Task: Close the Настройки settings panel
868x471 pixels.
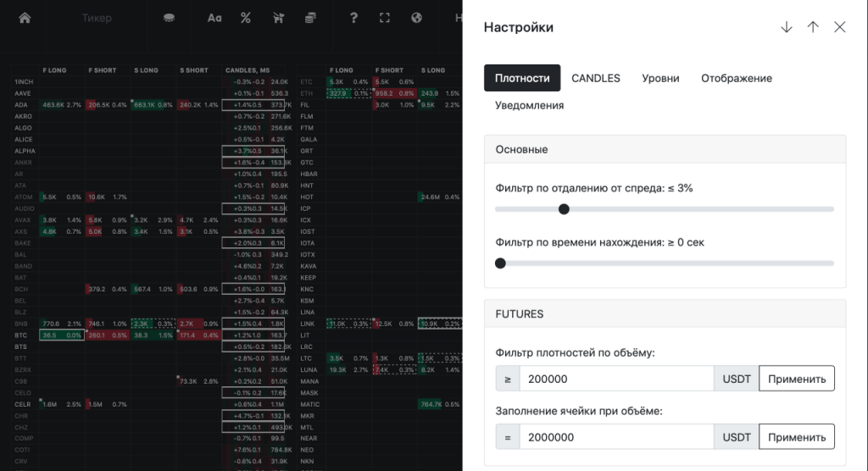Action: click(840, 27)
